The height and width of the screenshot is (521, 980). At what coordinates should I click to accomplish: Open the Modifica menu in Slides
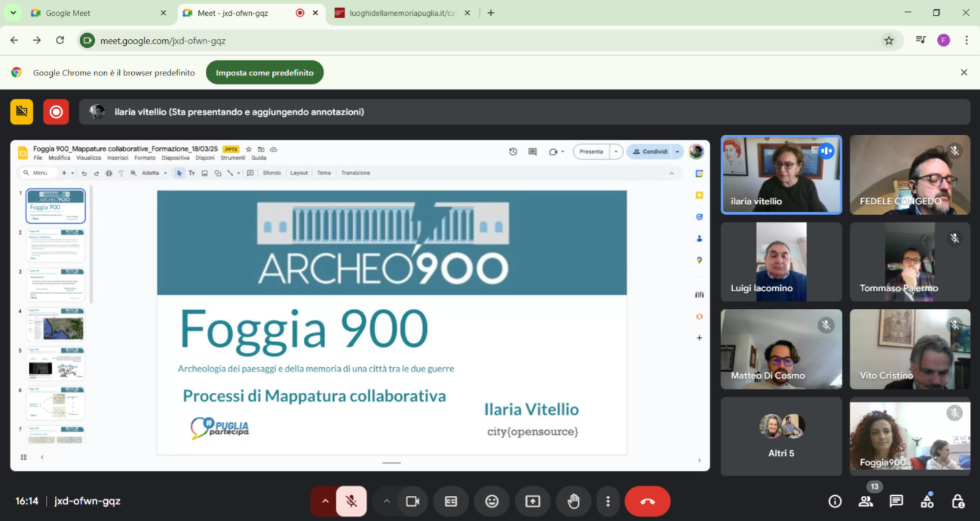point(59,158)
